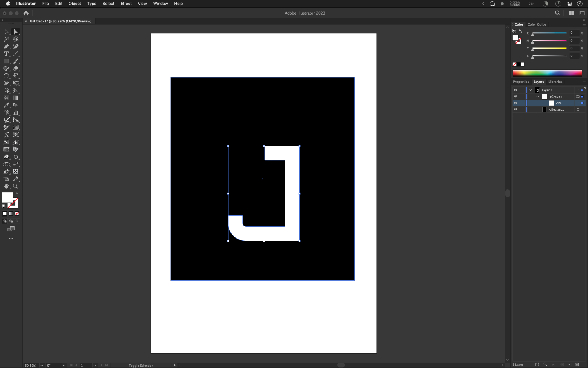Collapse the Group disclosure arrow
The height and width of the screenshot is (368, 588).
pyautogui.click(x=537, y=97)
